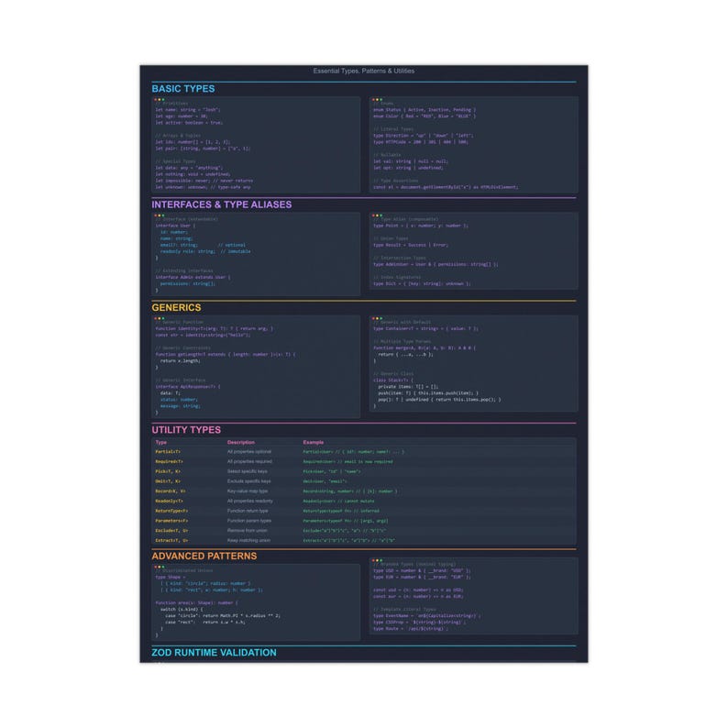Click the description 'Keep matching union'

[x=248, y=540]
